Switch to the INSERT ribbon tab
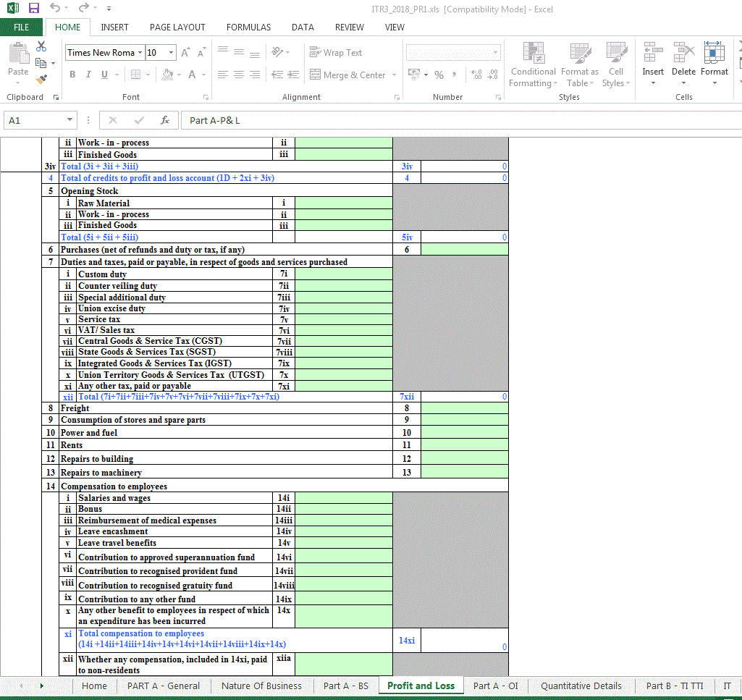The width and height of the screenshot is (742, 700). tap(114, 27)
